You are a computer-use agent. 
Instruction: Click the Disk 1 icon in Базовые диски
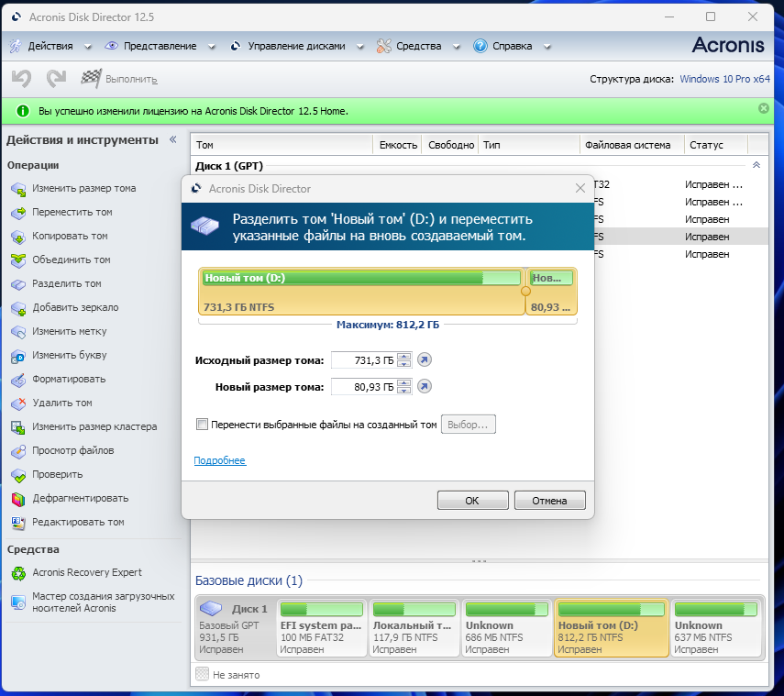click(x=211, y=608)
